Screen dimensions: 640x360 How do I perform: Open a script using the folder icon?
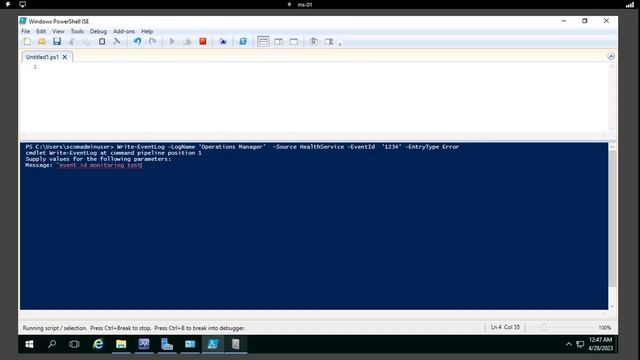[x=42, y=42]
